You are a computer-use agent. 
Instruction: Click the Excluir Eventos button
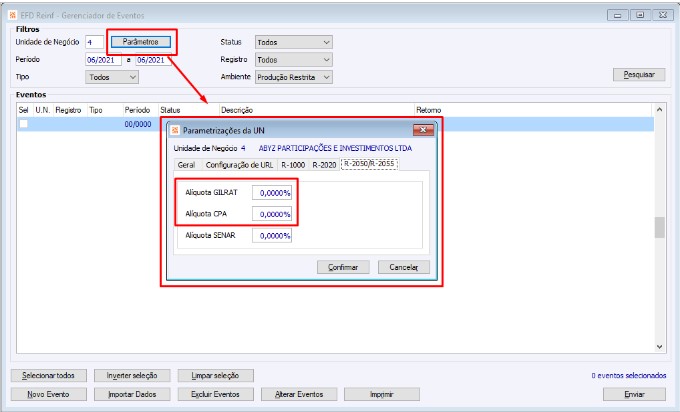click(x=216, y=394)
